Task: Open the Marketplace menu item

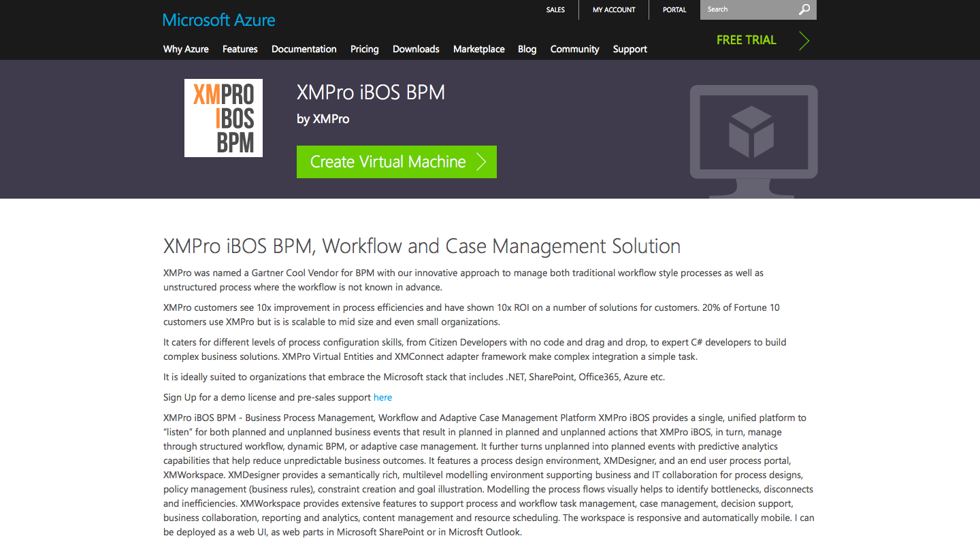Action: [x=479, y=49]
